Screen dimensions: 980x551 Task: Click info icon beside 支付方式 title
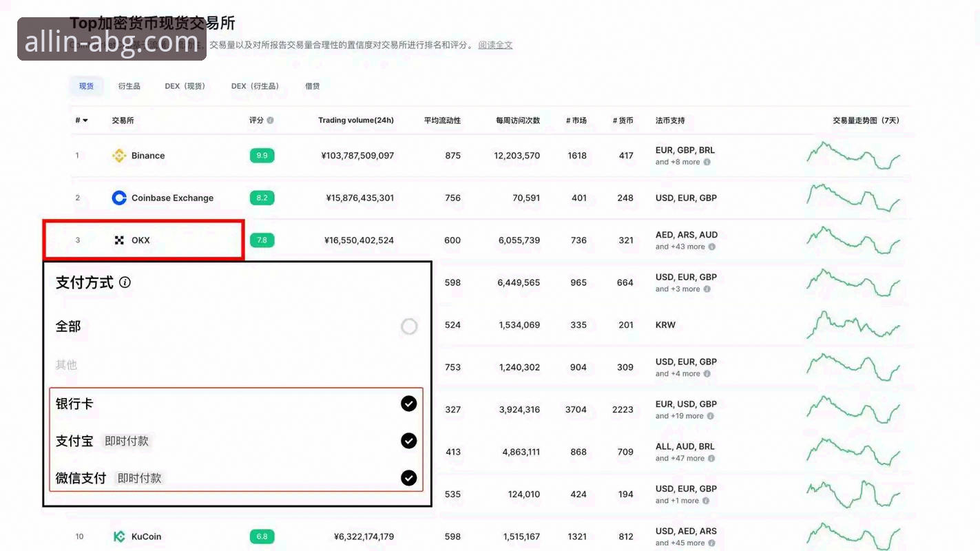pos(125,282)
